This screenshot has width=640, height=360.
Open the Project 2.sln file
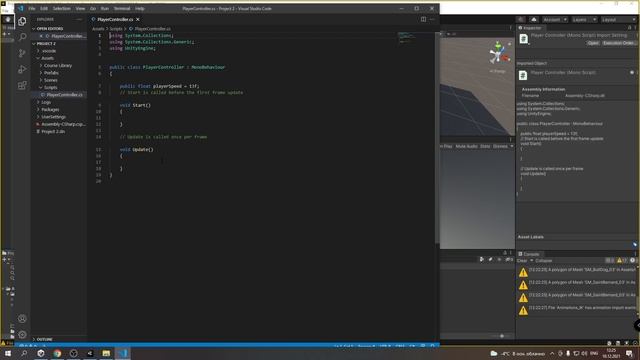tap(53, 132)
